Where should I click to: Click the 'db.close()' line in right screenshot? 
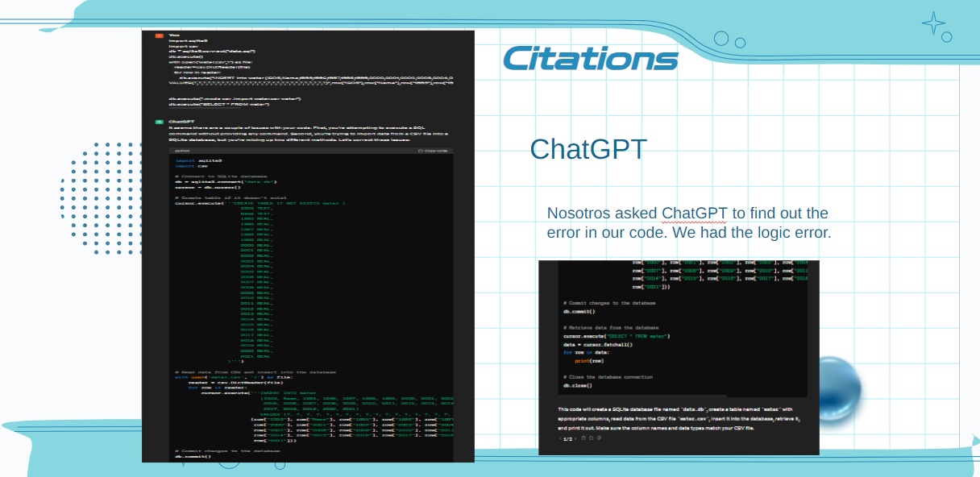[578, 386]
